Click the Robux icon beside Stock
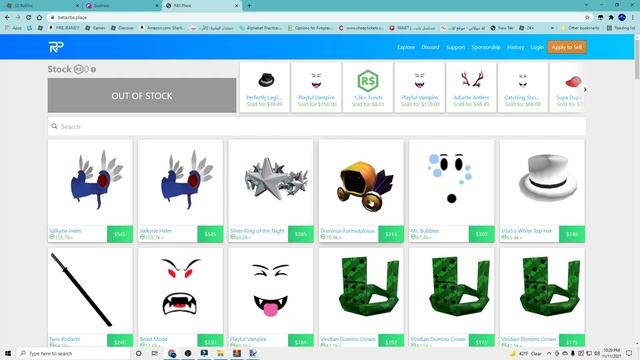The width and height of the screenshot is (640, 360). click(78, 69)
